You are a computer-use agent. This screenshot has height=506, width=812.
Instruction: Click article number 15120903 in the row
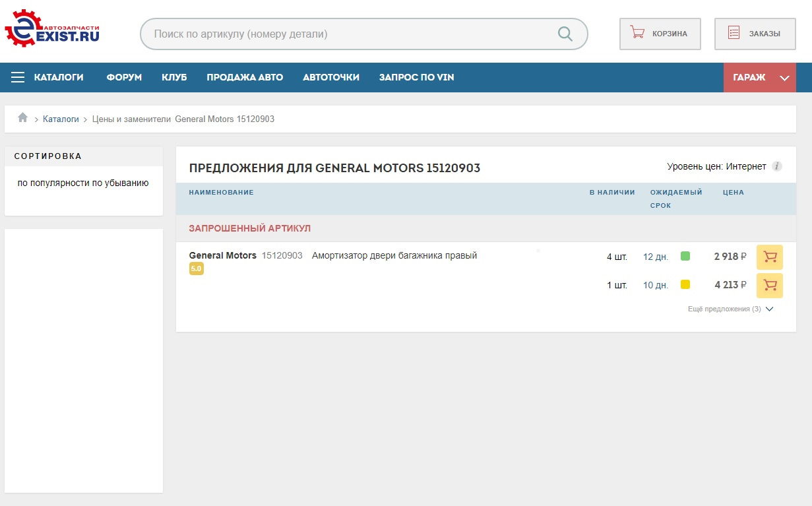pos(282,255)
